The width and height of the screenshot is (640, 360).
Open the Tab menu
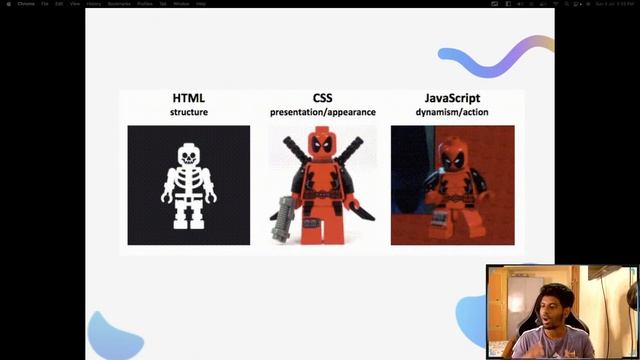click(163, 4)
